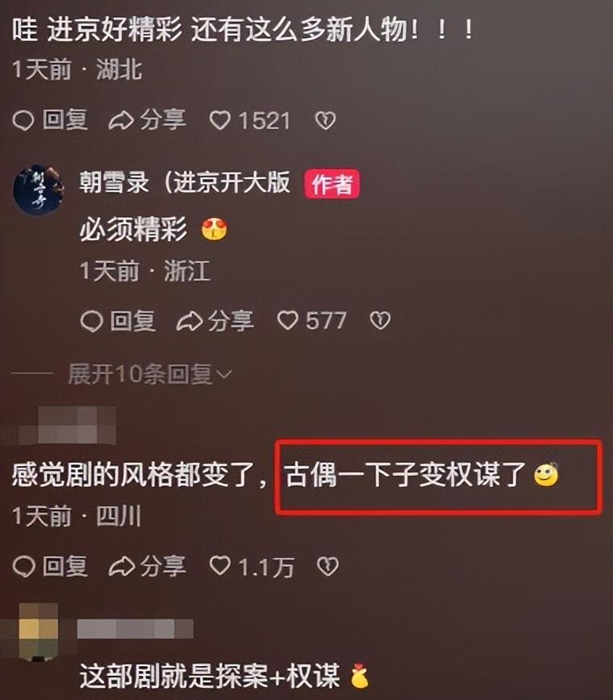Open the 朝雪录（进京开大版 username
The height and width of the screenshot is (700, 613).
185,182
